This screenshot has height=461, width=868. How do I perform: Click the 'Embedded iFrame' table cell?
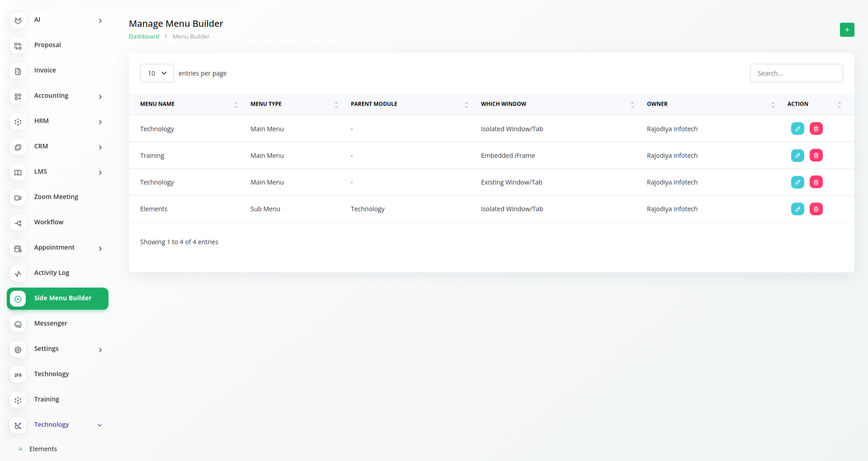[x=508, y=155]
